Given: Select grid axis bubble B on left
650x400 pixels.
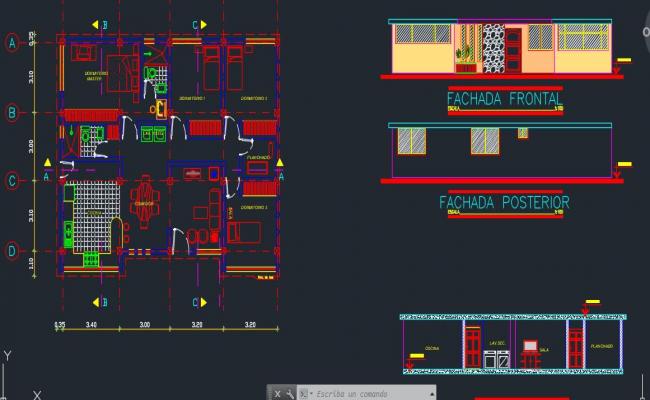Looking at the screenshot, I should (12, 113).
